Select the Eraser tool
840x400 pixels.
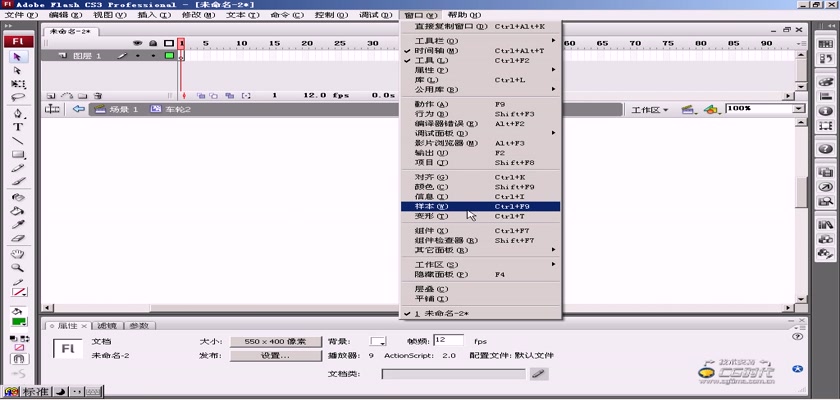(18, 238)
